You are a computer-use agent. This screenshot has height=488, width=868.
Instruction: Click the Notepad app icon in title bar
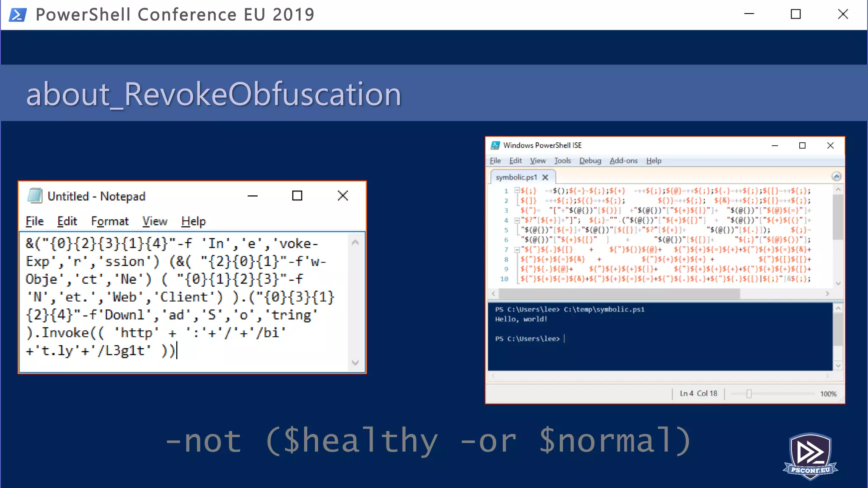click(x=35, y=196)
